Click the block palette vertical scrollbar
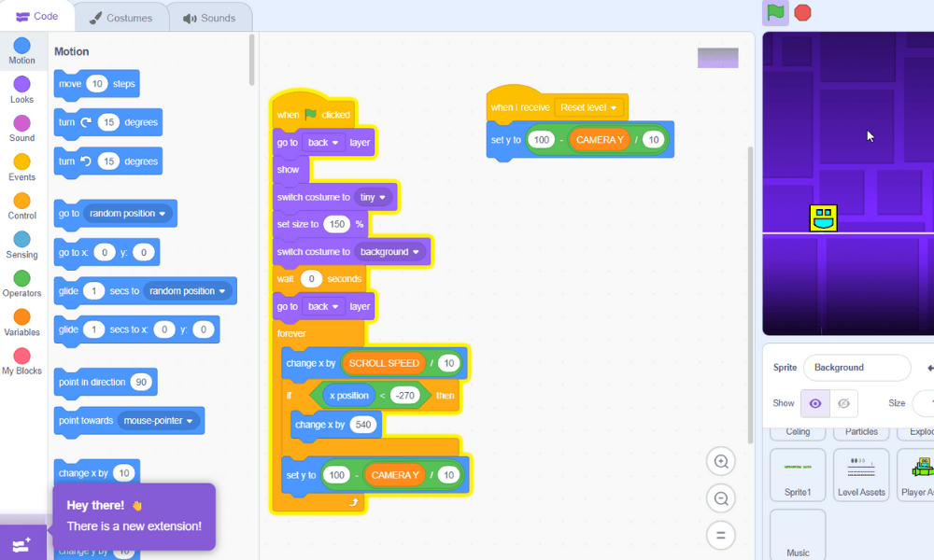Image resolution: width=934 pixels, height=560 pixels. pyautogui.click(x=251, y=61)
